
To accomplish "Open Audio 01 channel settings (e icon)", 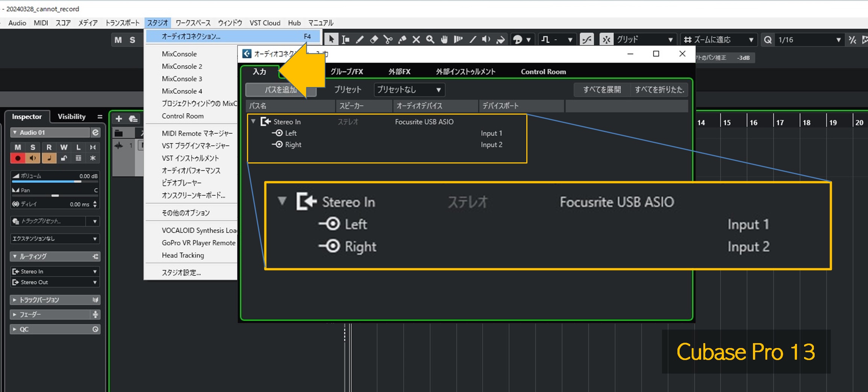I will point(95,132).
